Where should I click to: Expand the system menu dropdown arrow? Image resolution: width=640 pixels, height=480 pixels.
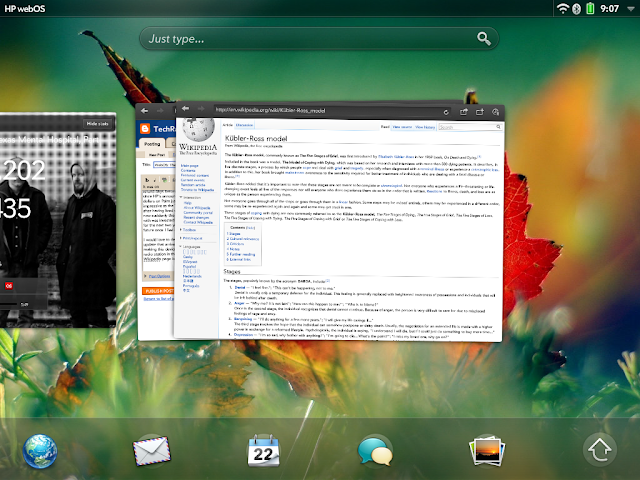coord(630,9)
